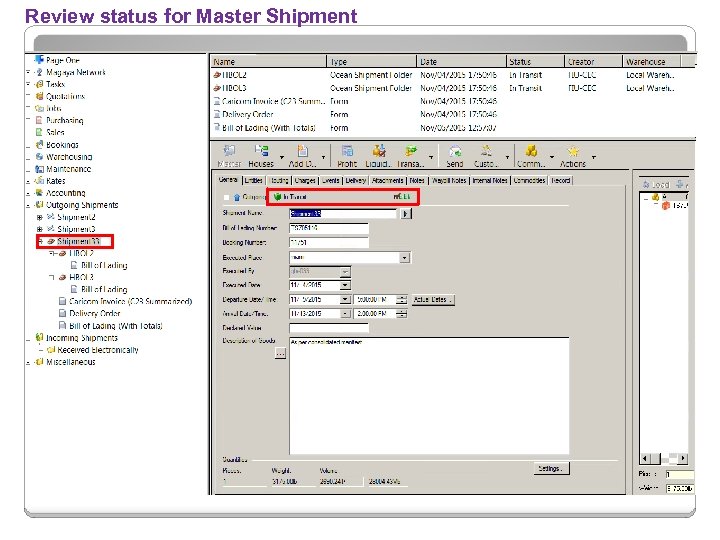Click the Bill of Lading Number field
Image resolution: width=720 pixels, height=540 pixels.
329,228
